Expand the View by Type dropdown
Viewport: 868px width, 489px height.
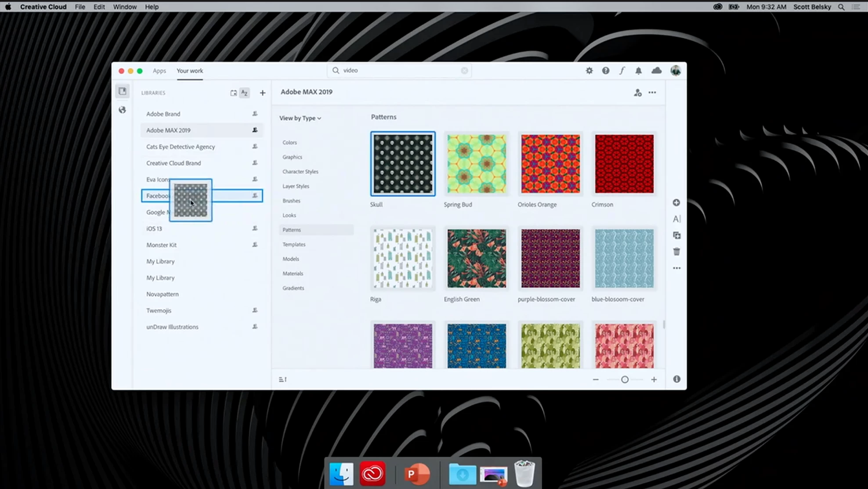[300, 118]
